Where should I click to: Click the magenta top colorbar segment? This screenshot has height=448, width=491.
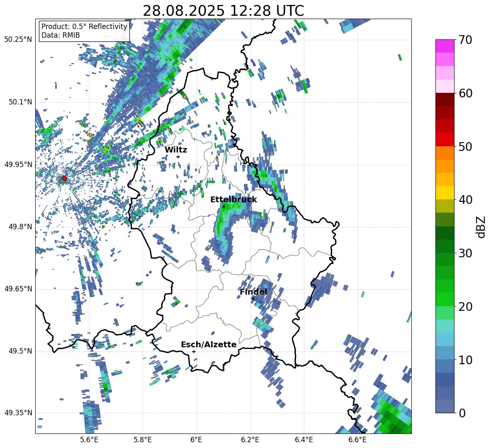click(445, 46)
